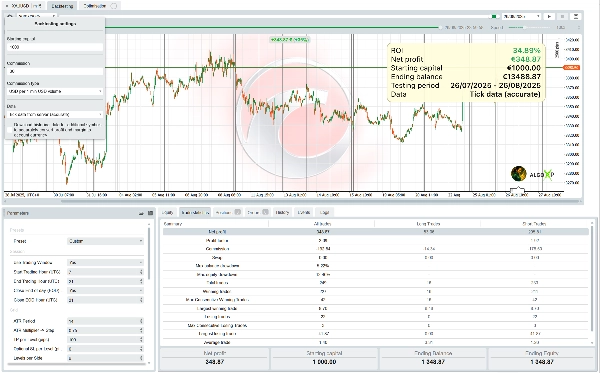
Task: Open the History results tab
Action: 282,212
